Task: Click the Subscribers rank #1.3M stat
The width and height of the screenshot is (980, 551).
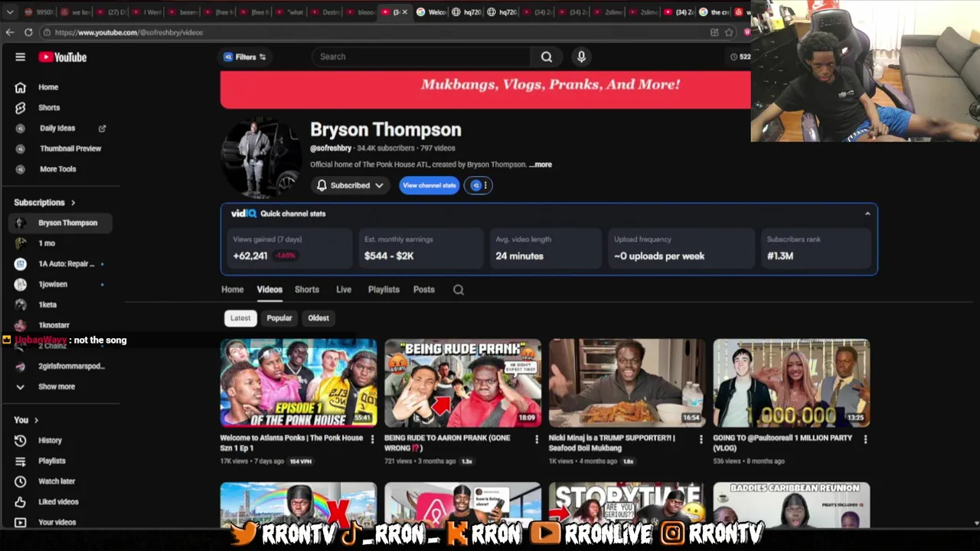Action: [816, 248]
